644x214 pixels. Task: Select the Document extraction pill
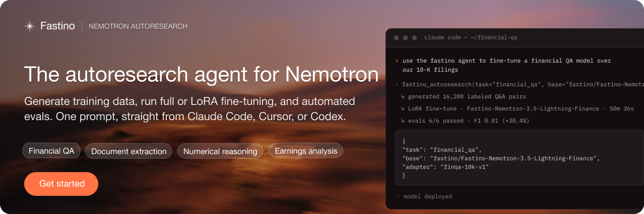tap(129, 151)
